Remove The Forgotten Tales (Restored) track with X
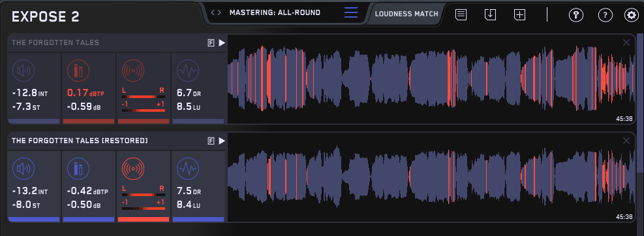This screenshot has height=236, width=644. tap(626, 141)
